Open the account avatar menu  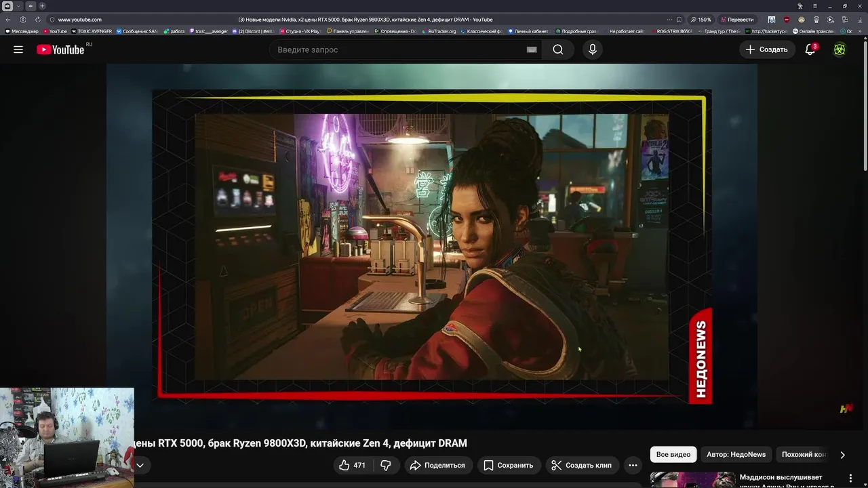(840, 49)
